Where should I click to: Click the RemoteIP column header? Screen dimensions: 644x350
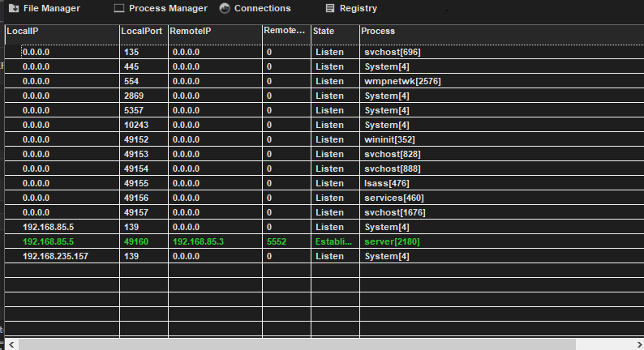tap(214, 31)
